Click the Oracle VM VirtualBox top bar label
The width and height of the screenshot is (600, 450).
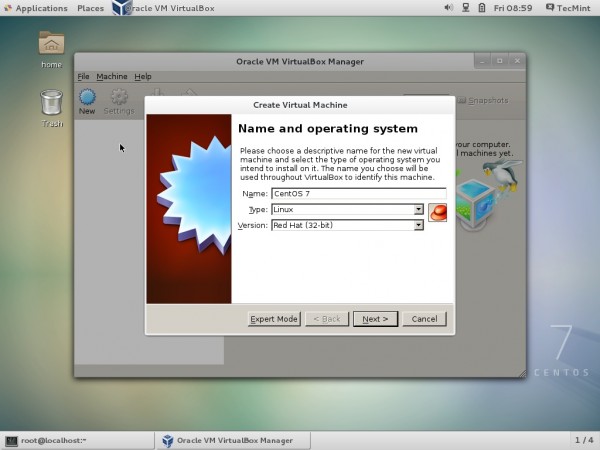click(x=172, y=8)
